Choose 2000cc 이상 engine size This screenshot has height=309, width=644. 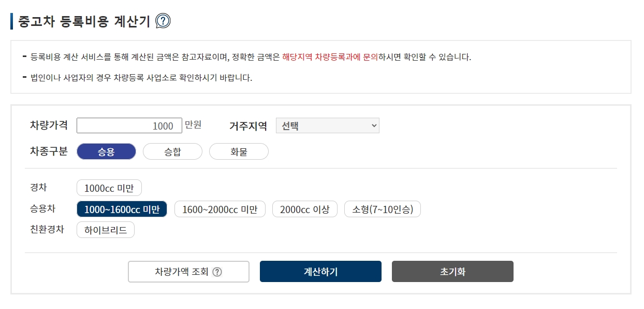304,209
